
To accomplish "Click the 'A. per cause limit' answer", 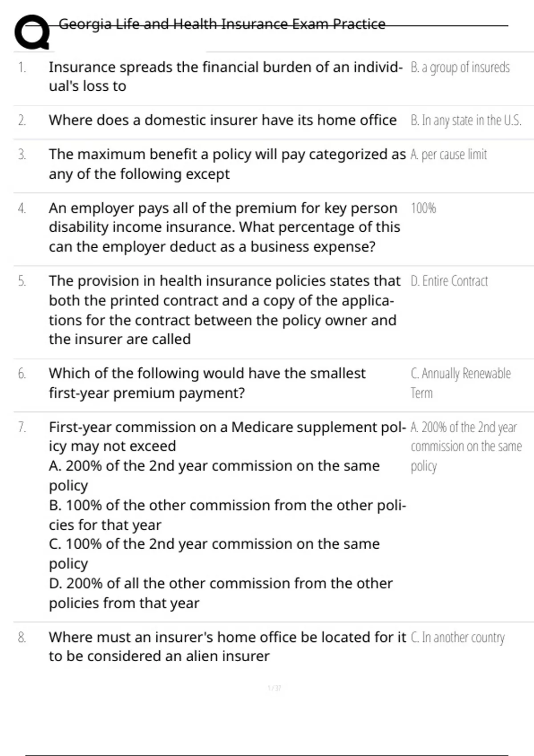I will pyautogui.click(x=449, y=155).
